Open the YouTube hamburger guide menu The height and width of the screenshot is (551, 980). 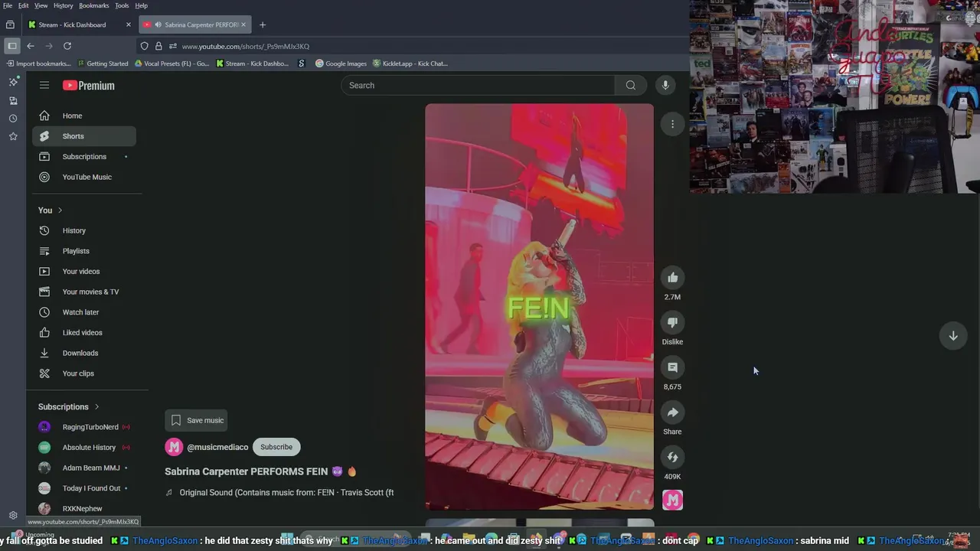click(x=44, y=85)
